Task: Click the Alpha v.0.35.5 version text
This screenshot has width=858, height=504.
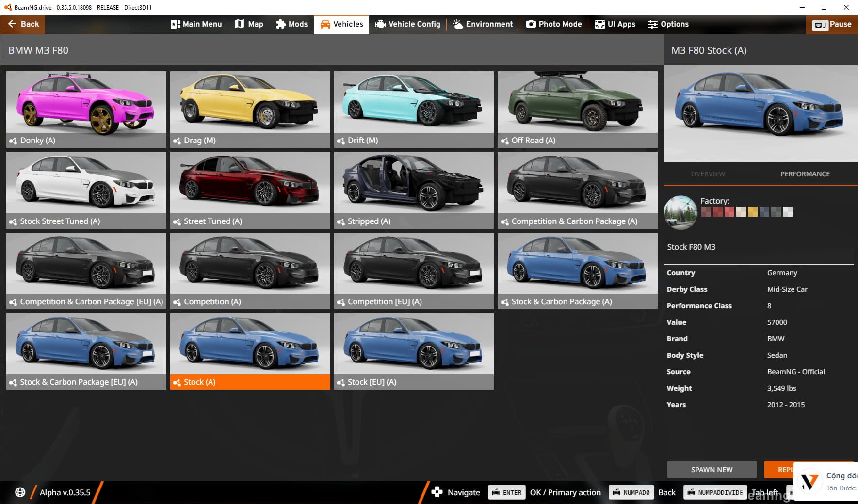Action: click(65, 492)
